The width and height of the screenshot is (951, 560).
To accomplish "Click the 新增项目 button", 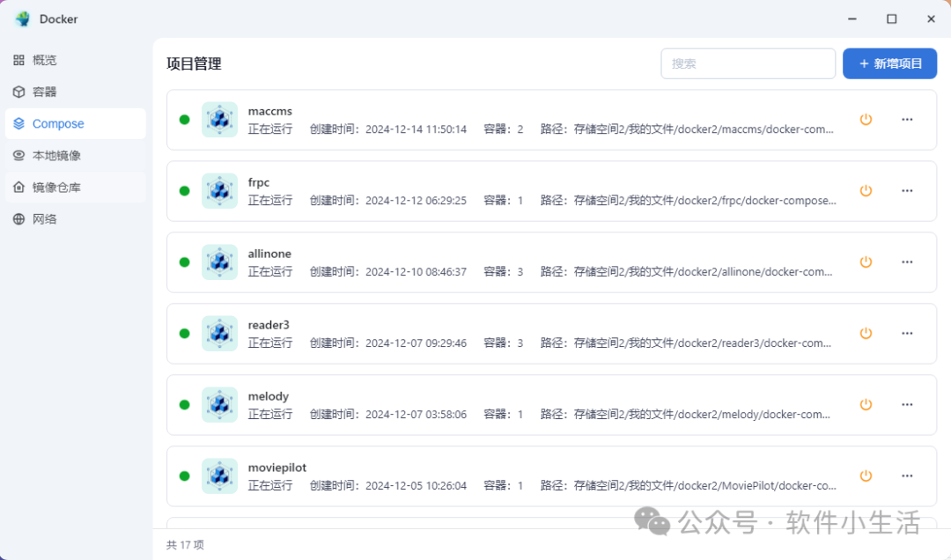I will [x=889, y=63].
